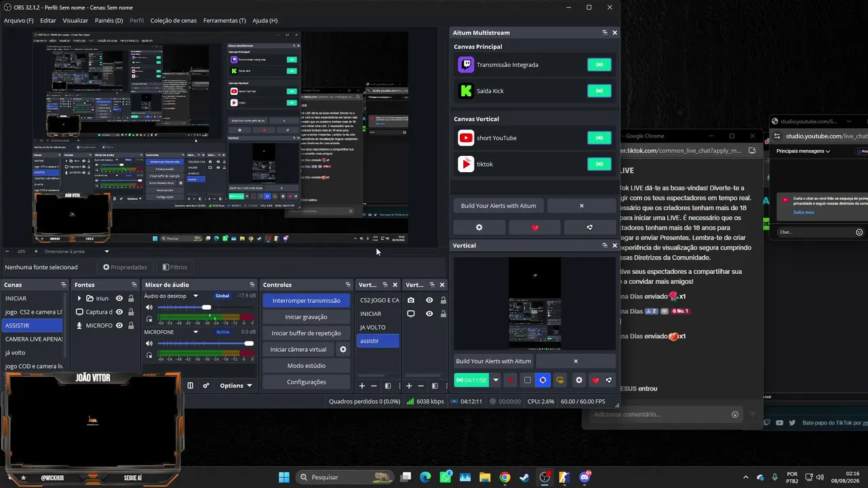Toggle the Saída Kick streaming button
The height and width of the screenshot is (488, 868).
pos(599,91)
